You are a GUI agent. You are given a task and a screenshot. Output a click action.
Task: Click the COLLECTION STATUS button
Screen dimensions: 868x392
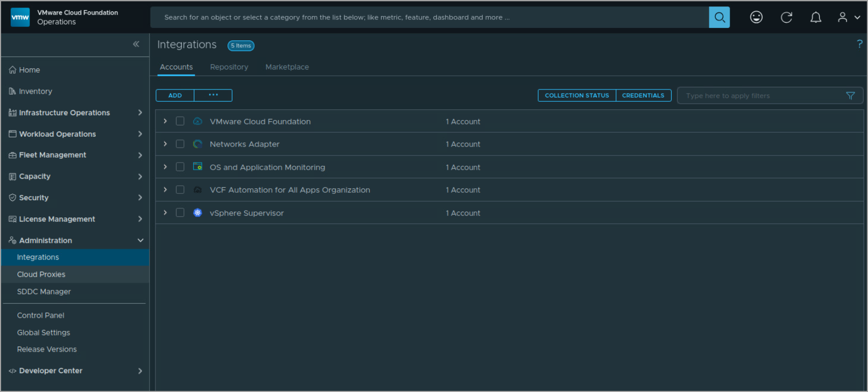tap(577, 95)
